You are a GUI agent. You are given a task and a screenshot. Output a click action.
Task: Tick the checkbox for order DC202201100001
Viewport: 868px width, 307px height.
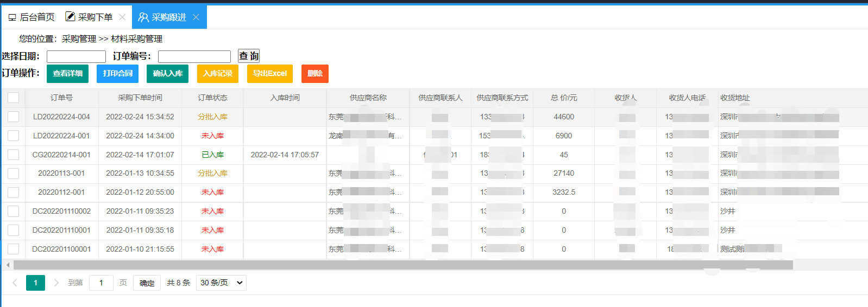coord(14,249)
